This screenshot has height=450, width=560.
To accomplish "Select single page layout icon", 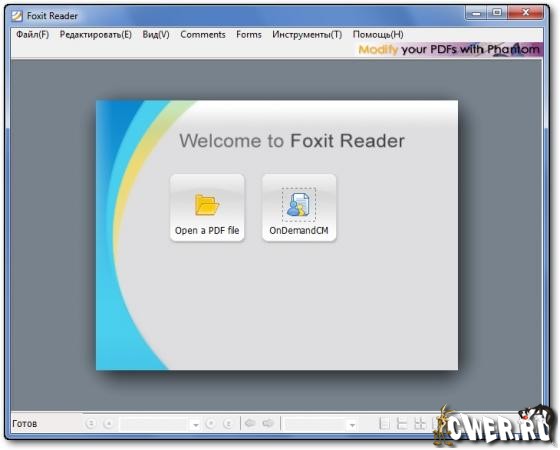I will 384,424.
